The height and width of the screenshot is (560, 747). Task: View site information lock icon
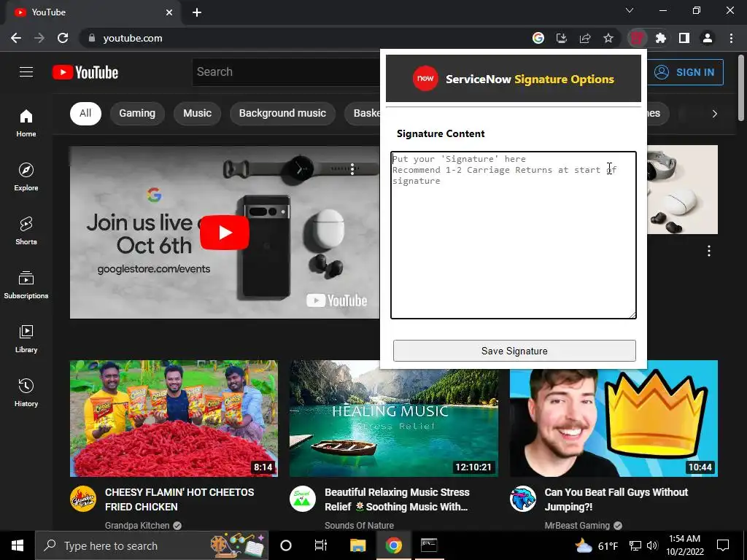92,38
